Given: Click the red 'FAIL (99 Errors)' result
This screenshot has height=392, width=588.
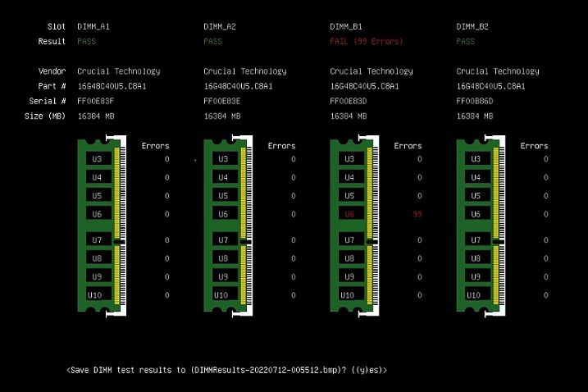Looking at the screenshot, I should pos(367,41).
